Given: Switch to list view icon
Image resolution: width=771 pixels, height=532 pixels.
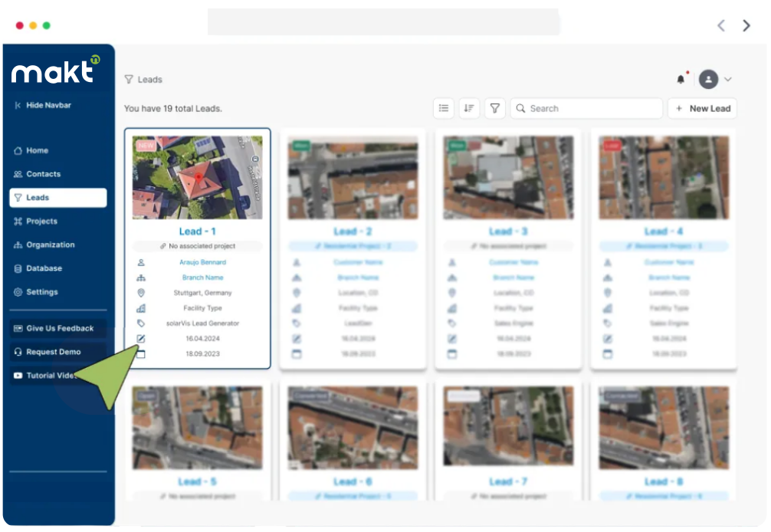Looking at the screenshot, I should click(444, 108).
